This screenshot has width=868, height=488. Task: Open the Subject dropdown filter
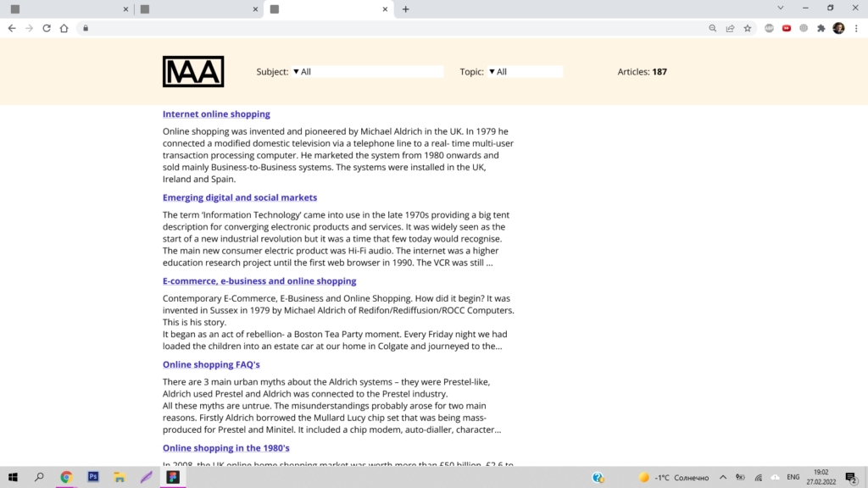(x=368, y=71)
